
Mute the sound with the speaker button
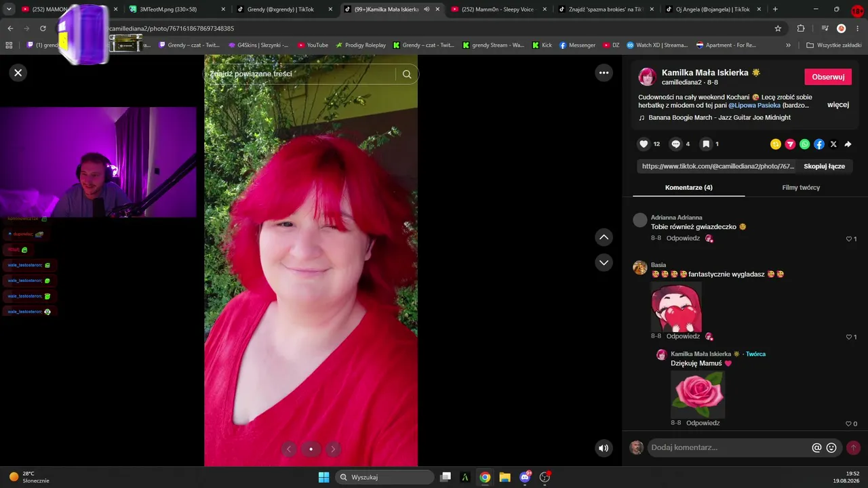[x=604, y=448]
